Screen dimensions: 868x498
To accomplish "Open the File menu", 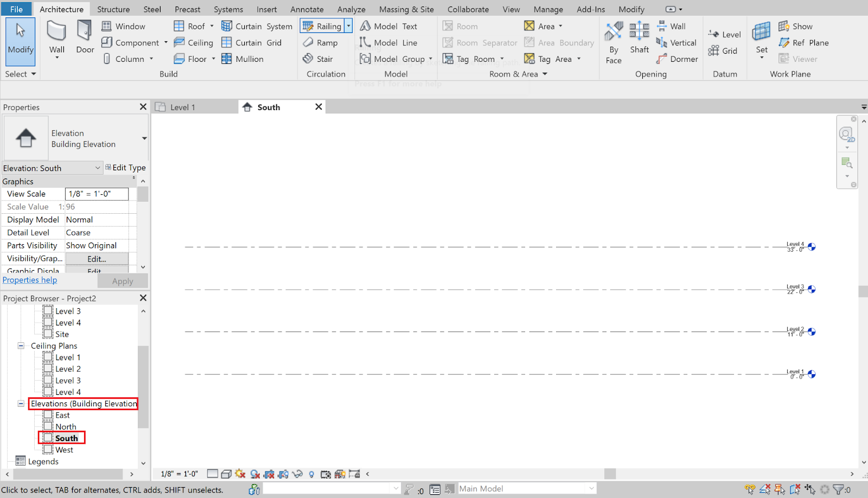I will coord(16,9).
